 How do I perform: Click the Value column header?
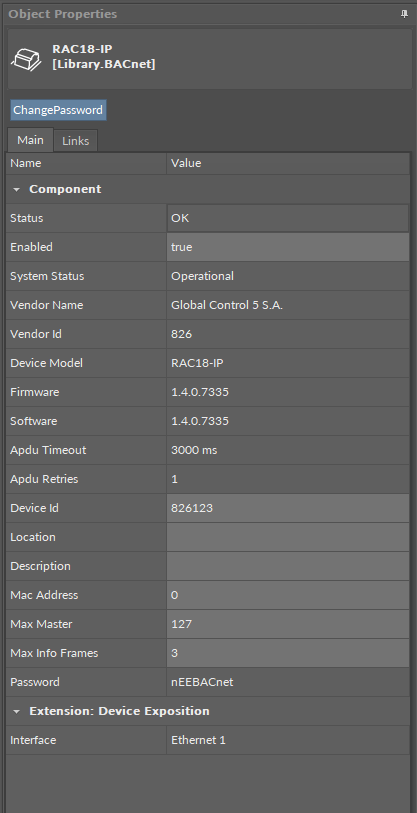[288, 163]
